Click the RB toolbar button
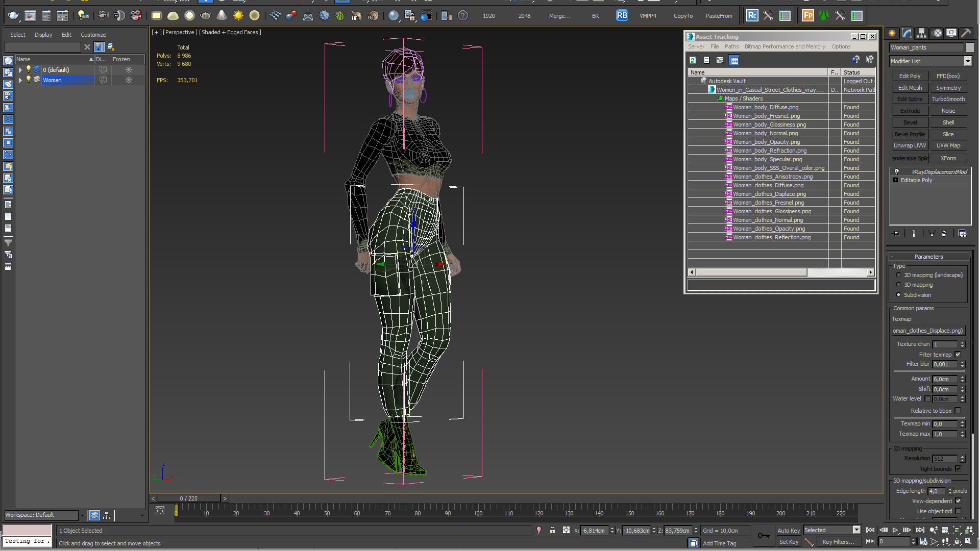 (621, 16)
